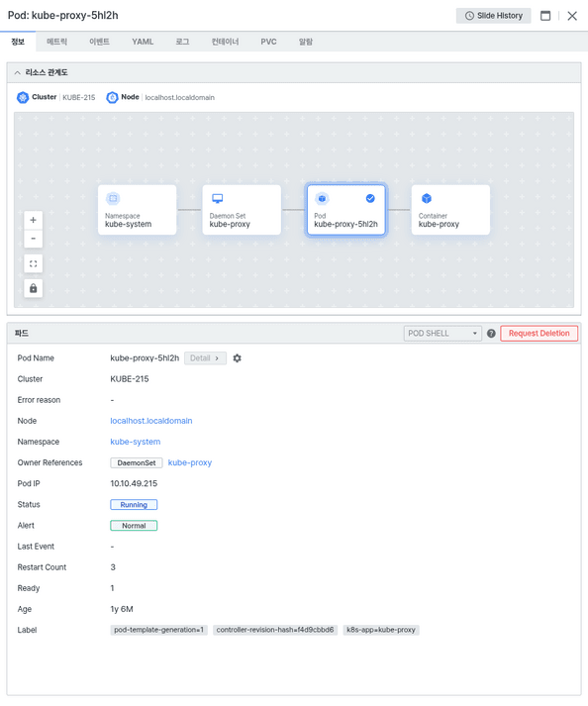Open the kube-system namespace link
Viewport: 588px width, 706px height.
135,442
